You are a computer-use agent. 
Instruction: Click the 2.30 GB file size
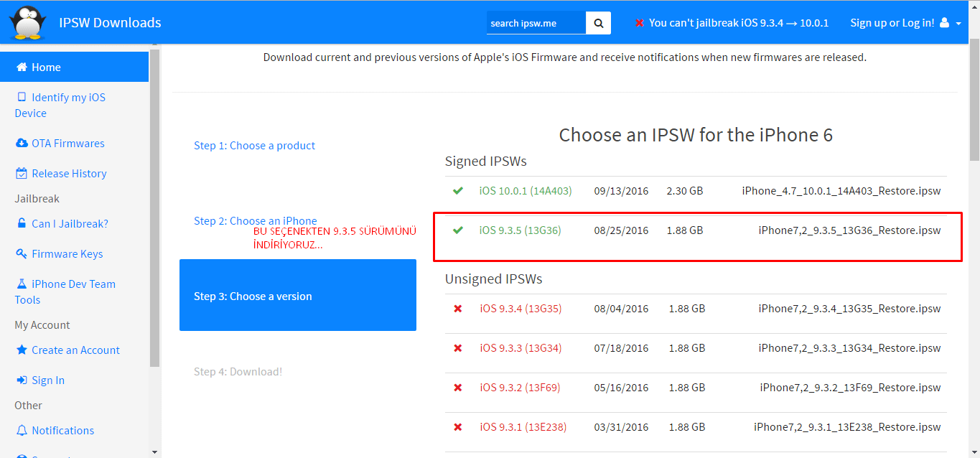685,191
